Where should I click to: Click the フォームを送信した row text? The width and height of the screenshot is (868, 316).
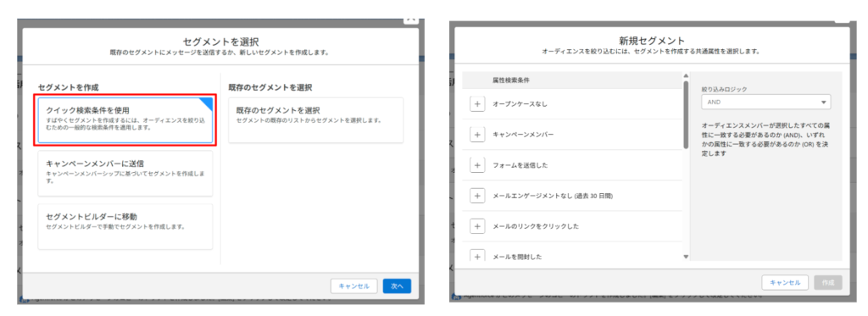pyautogui.click(x=520, y=165)
